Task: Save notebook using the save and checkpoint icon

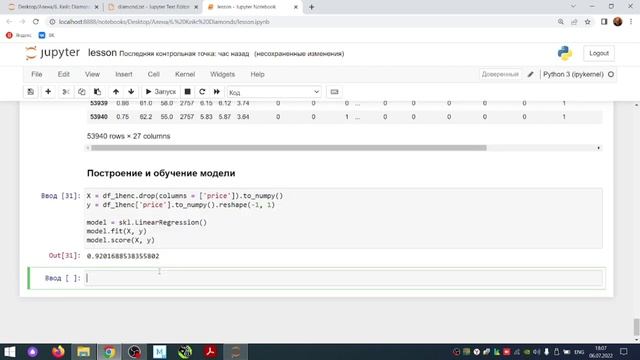Action: [31, 92]
